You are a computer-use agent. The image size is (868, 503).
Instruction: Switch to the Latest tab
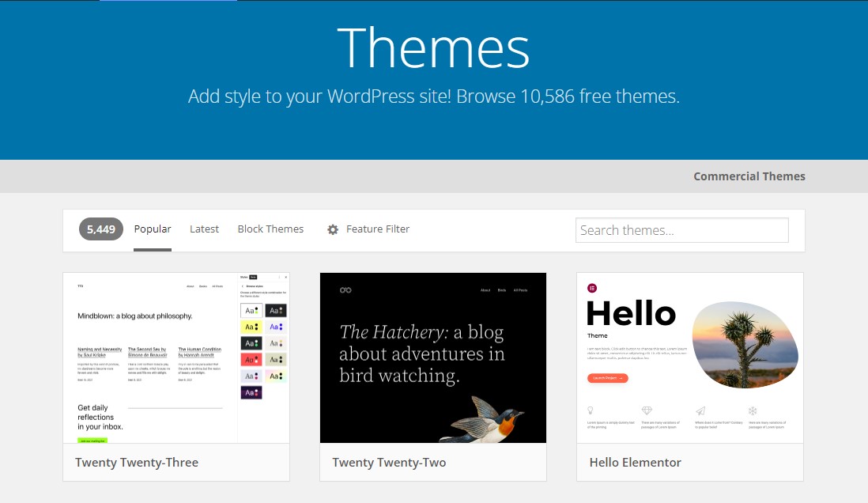pyautogui.click(x=204, y=229)
